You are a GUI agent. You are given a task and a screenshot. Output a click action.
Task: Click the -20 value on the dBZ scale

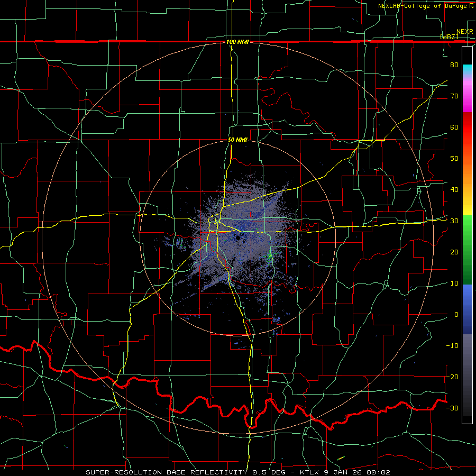click(452, 377)
